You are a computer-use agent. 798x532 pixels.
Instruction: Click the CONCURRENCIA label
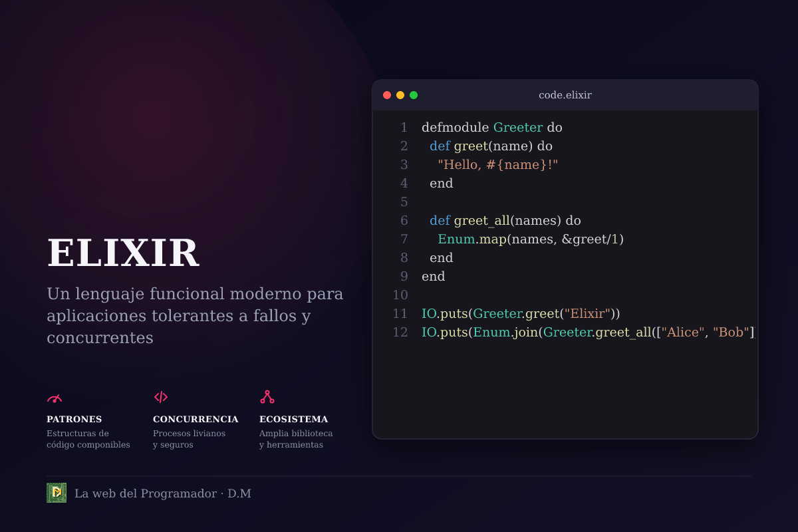196,420
